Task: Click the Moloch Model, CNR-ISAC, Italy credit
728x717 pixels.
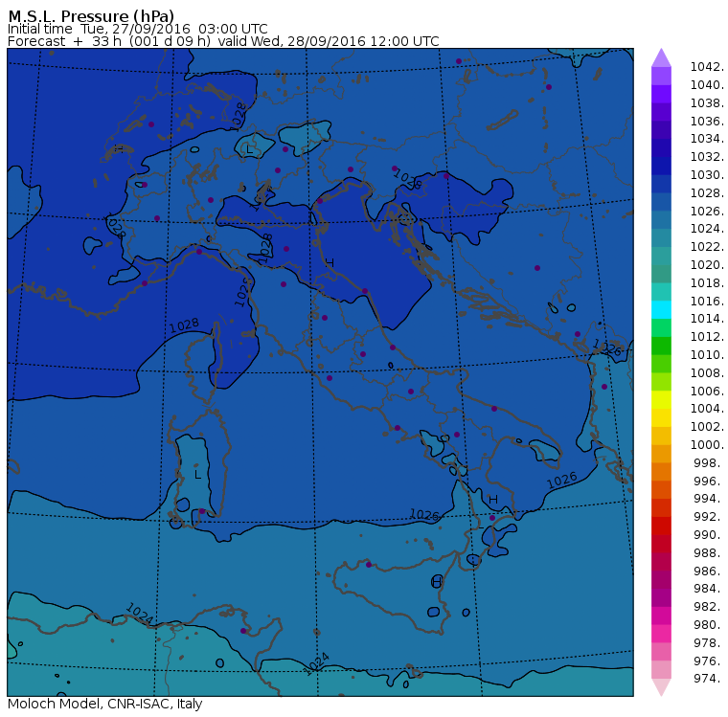Action: (x=105, y=704)
